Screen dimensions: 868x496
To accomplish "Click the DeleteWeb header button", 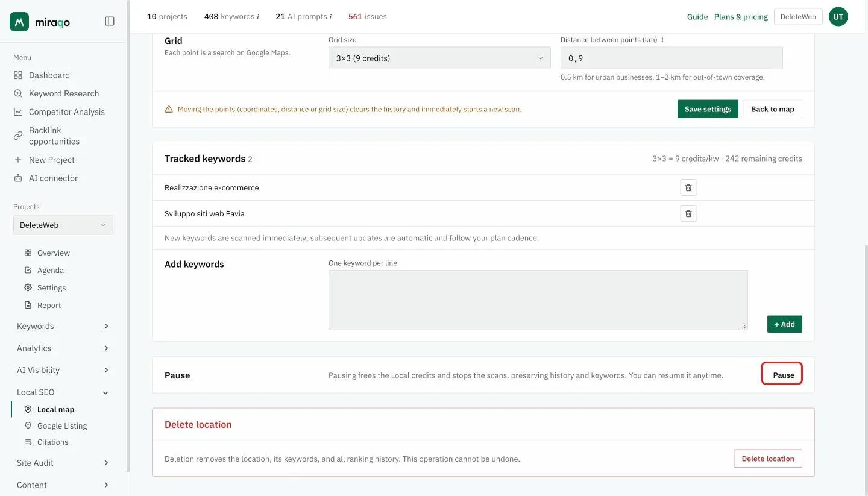I will coord(798,17).
